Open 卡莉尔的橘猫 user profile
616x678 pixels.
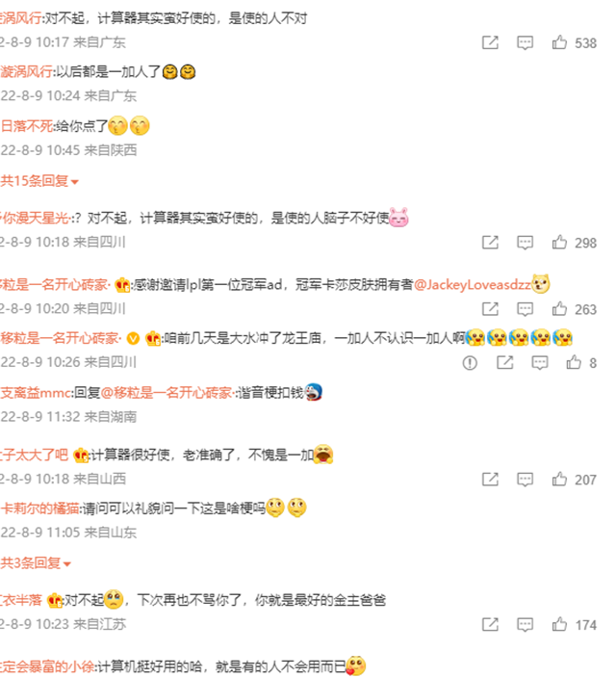click(39, 508)
